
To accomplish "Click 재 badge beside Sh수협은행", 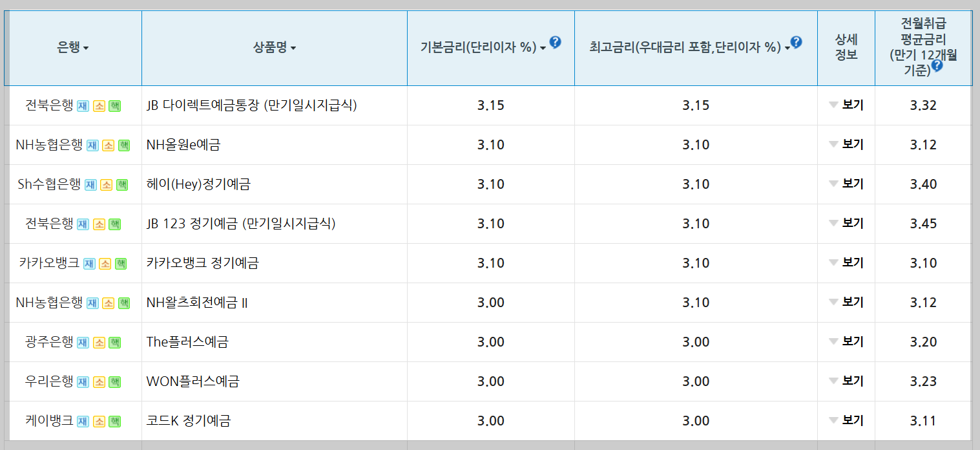I will point(90,185).
